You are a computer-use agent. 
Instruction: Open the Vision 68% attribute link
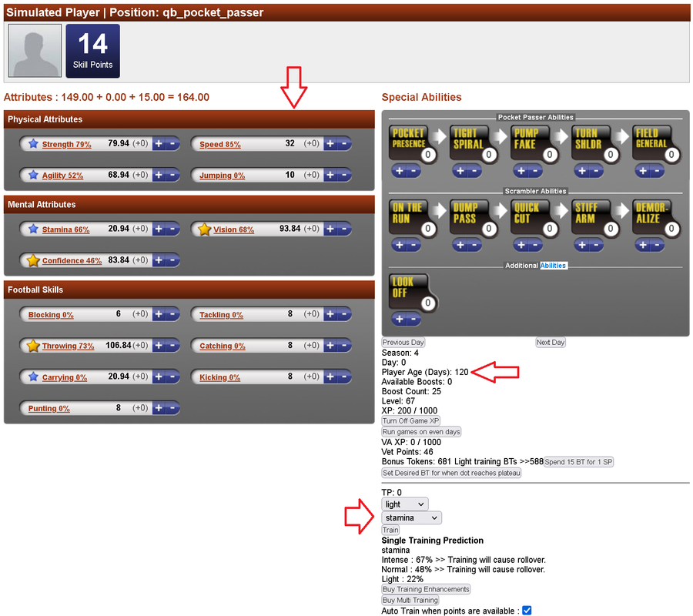234,229
